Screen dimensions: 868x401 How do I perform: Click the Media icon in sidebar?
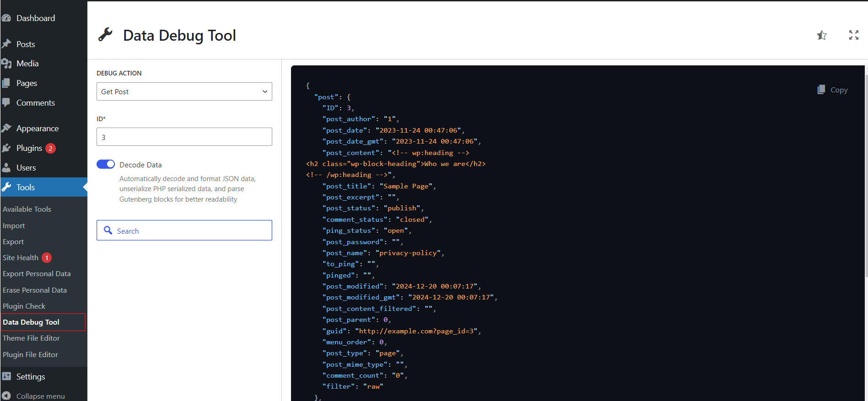tap(6, 64)
